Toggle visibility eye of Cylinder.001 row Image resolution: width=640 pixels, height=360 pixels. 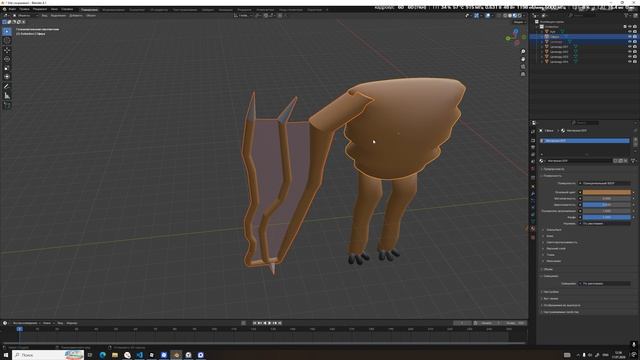(630, 47)
